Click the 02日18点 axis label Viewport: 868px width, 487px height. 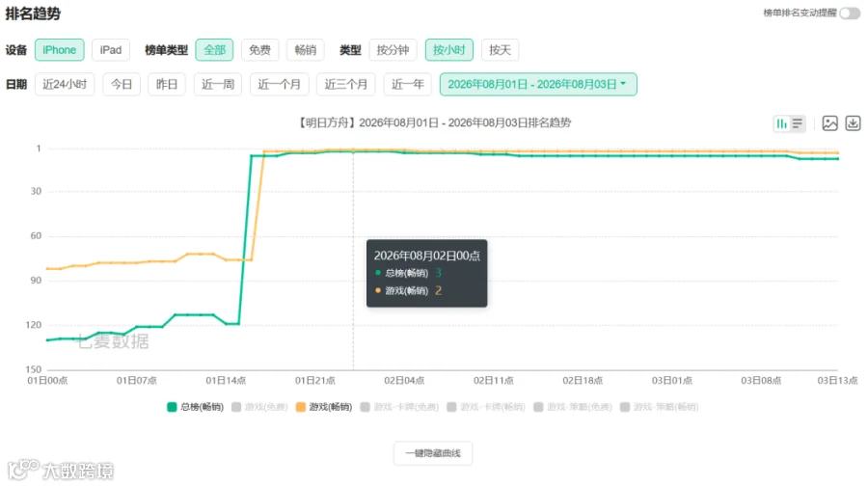pos(583,381)
